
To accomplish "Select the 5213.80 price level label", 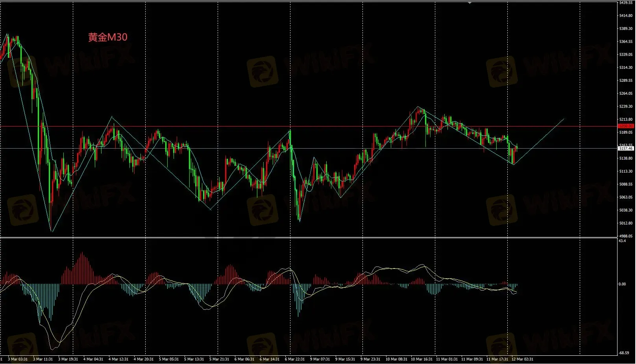I will pyautogui.click(x=626, y=119).
